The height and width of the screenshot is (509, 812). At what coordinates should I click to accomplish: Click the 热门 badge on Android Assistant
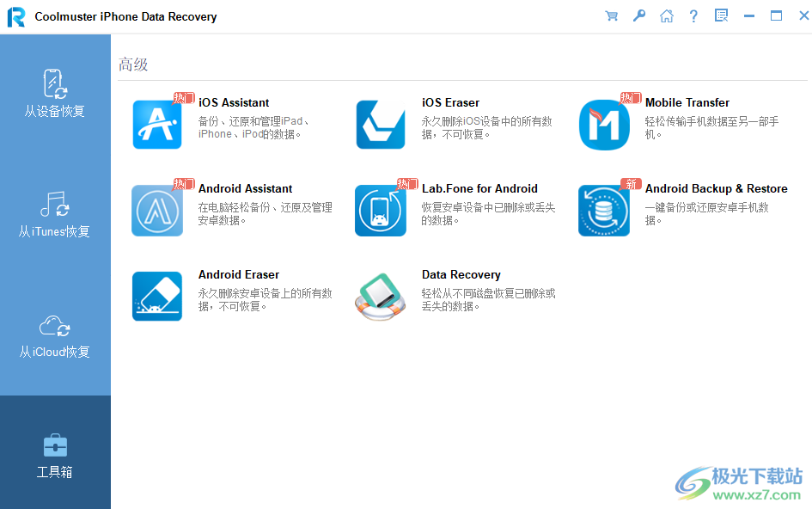tap(184, 184)
